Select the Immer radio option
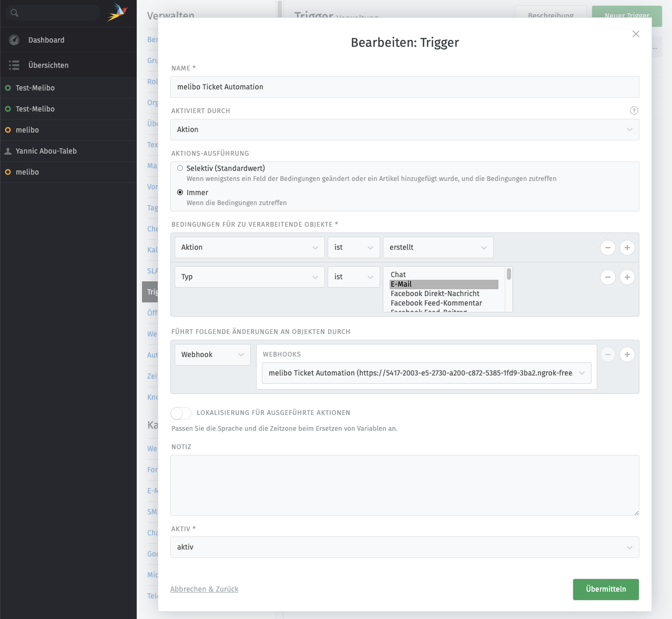This screenshot has width=672, height=619. tap(180, 192)
